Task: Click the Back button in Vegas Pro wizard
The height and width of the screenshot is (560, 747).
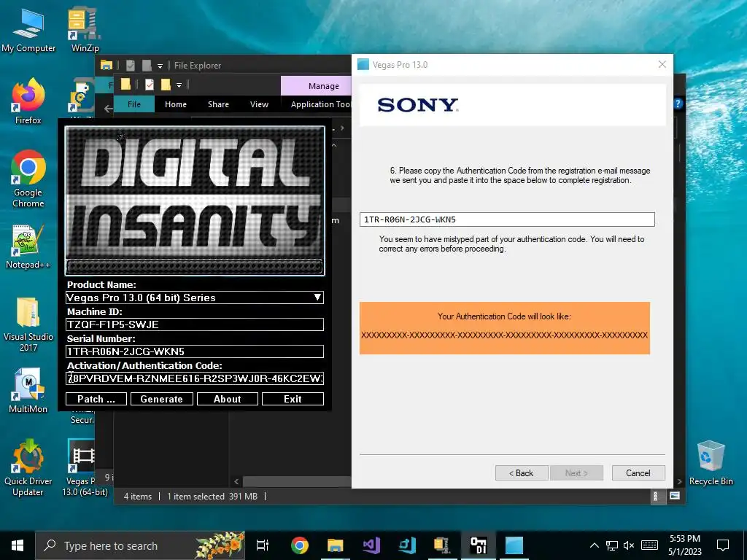Action: point(522,472)
